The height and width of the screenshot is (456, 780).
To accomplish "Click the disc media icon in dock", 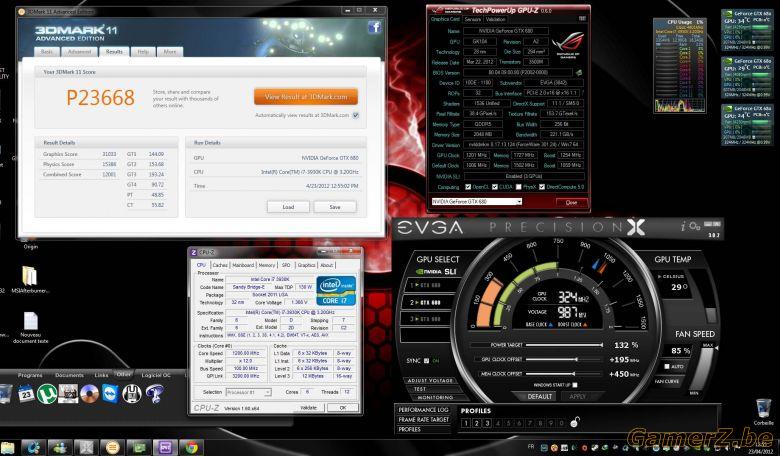I will [90, 394].
